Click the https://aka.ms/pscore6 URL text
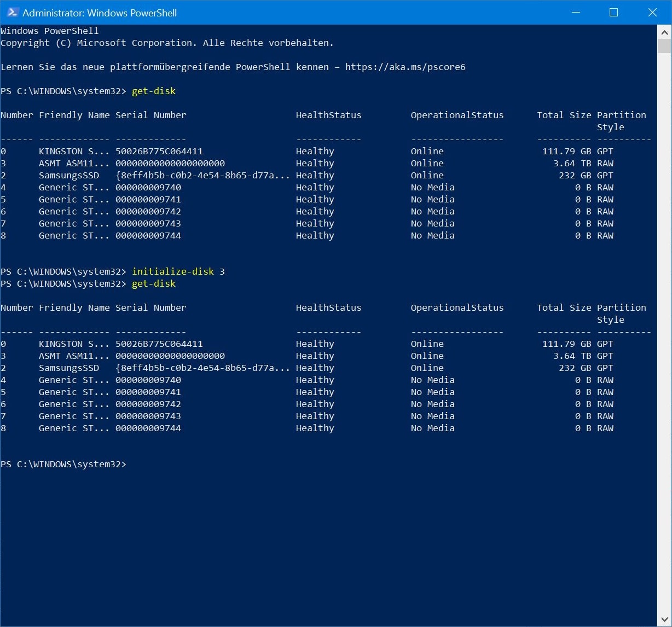This screenshot has width=672, height=627. click(405, 67)
